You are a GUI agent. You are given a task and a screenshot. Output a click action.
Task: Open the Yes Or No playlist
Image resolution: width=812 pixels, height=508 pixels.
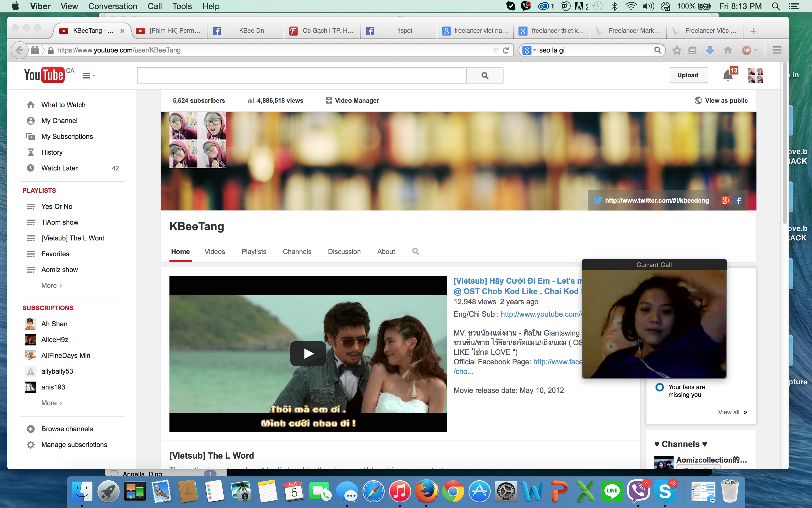point(57,206)
